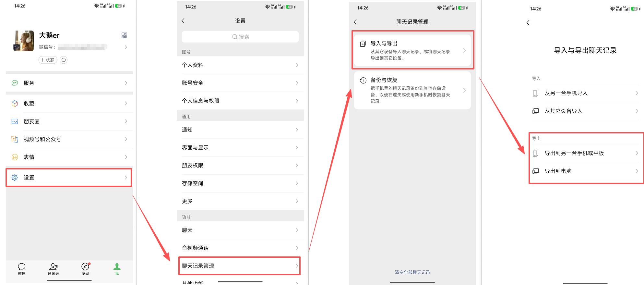Switch to the 微信 chats tab
Screen dimensions: 644x285
(x=22, y=269)
